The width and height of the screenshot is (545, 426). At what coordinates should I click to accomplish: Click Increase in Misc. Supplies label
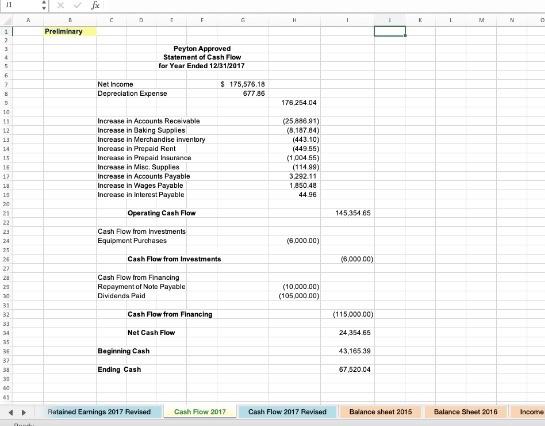pyautogui.click(x=138, y=167)
